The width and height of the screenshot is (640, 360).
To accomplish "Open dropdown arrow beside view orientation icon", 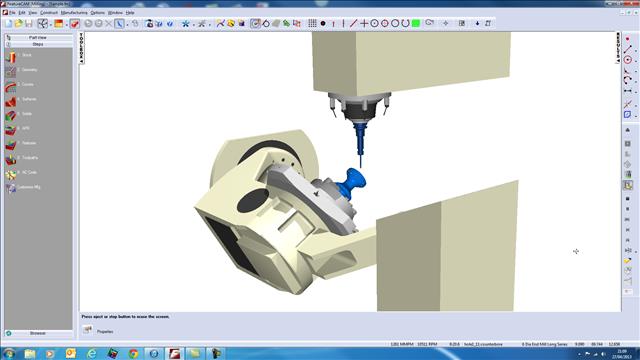I will [51, 24].
